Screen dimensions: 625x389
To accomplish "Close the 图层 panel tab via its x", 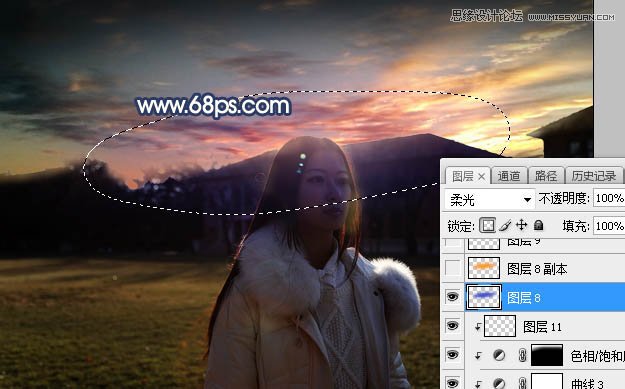I will [x=482, y=177].
